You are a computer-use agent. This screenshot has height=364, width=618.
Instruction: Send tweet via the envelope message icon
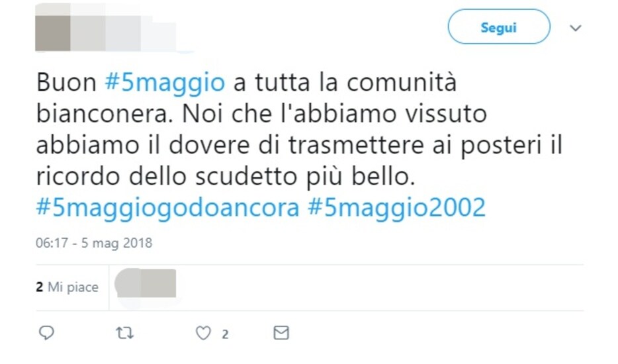click(281, 334)
